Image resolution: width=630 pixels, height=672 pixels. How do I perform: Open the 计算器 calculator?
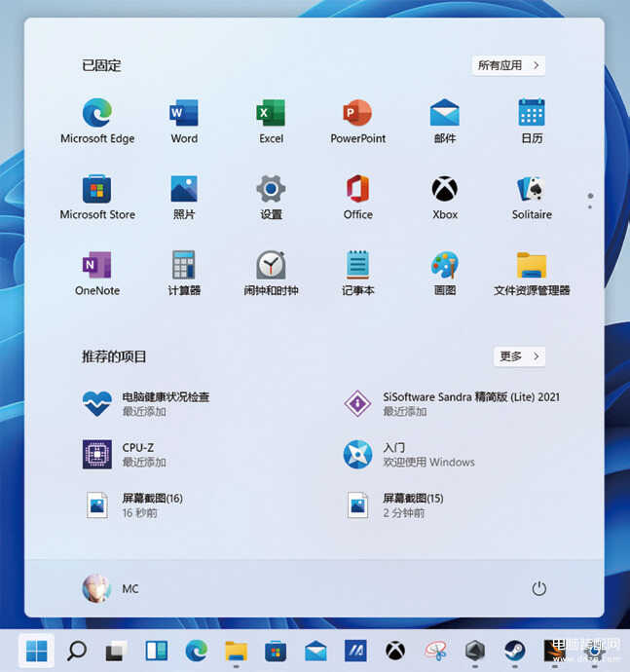184,273
